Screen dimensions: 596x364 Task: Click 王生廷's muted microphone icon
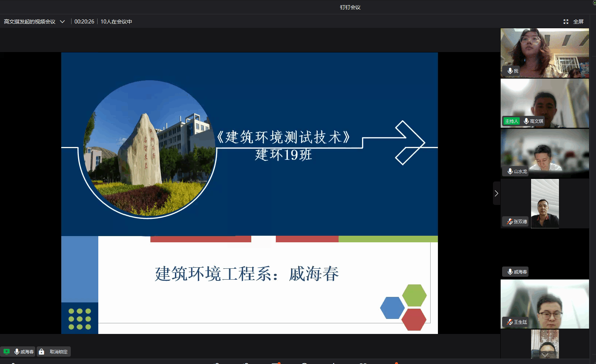pos(510,322)
